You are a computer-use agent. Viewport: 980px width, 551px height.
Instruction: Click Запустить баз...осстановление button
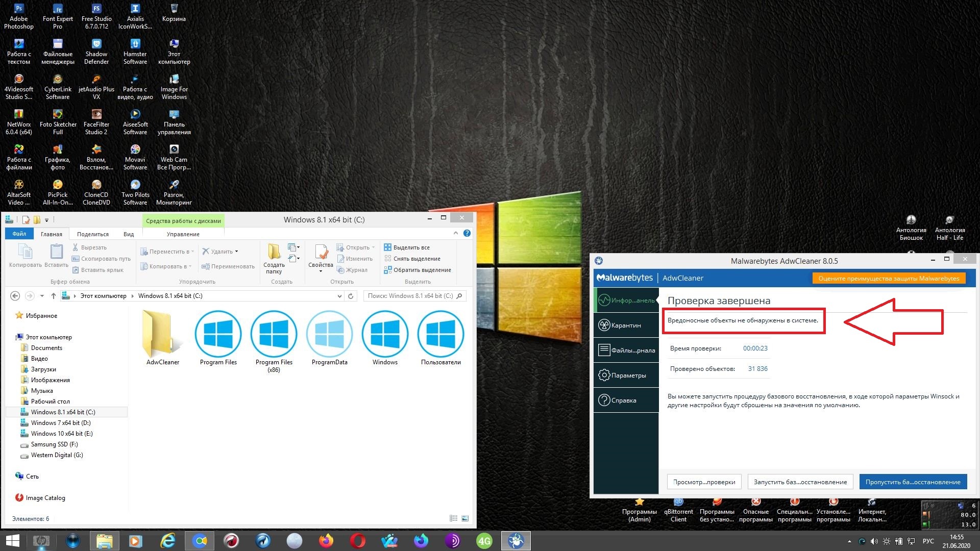coord(800,482)
